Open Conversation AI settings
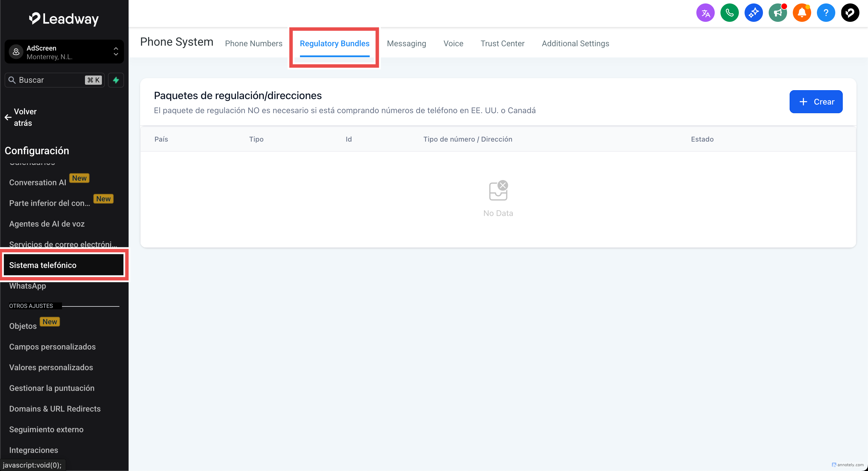 [37, 182]
